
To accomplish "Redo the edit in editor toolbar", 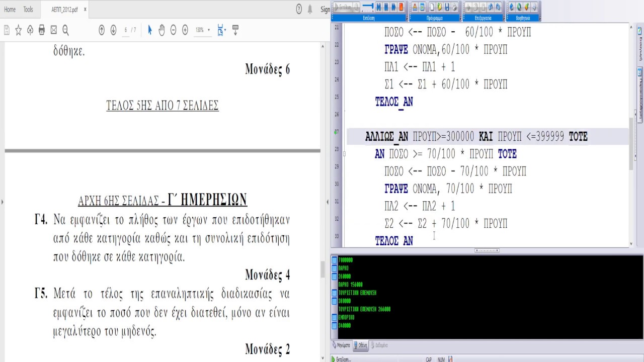I will click(498, 7).
